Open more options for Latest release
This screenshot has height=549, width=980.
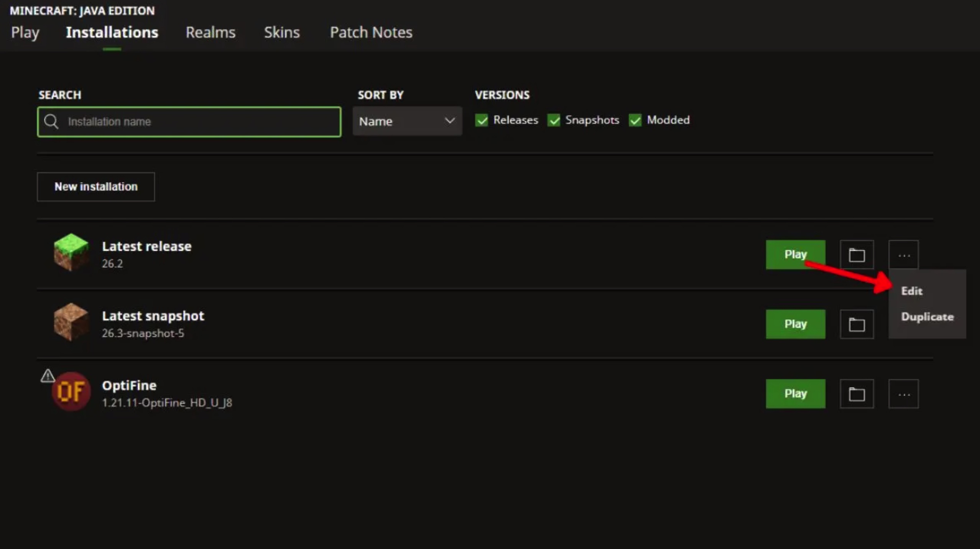click(x=904, y=255)
